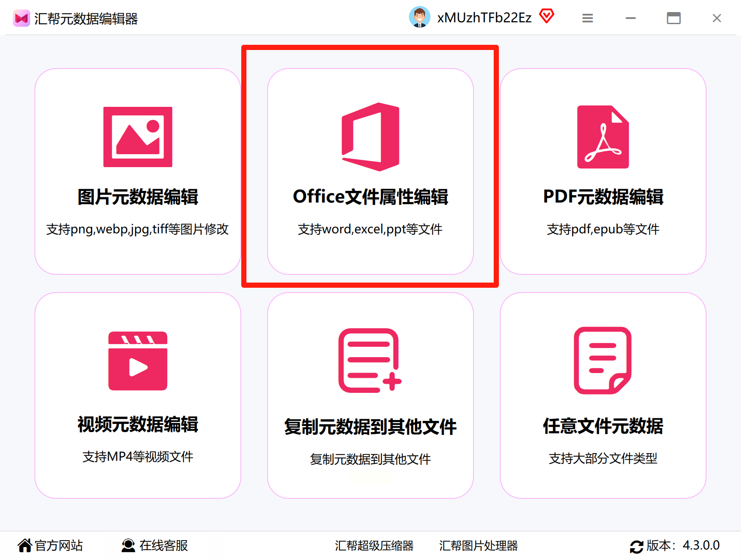This screenshot has height=560, width=741.
Task: Click the 支持png,webp,jpg,tiff等图片修改 description
Action: click(137, 229)
